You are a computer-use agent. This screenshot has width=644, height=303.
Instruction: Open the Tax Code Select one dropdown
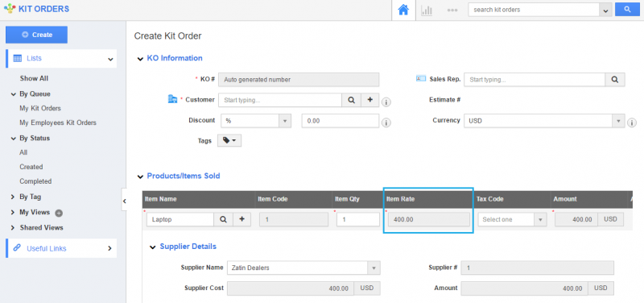click(513, 219)
